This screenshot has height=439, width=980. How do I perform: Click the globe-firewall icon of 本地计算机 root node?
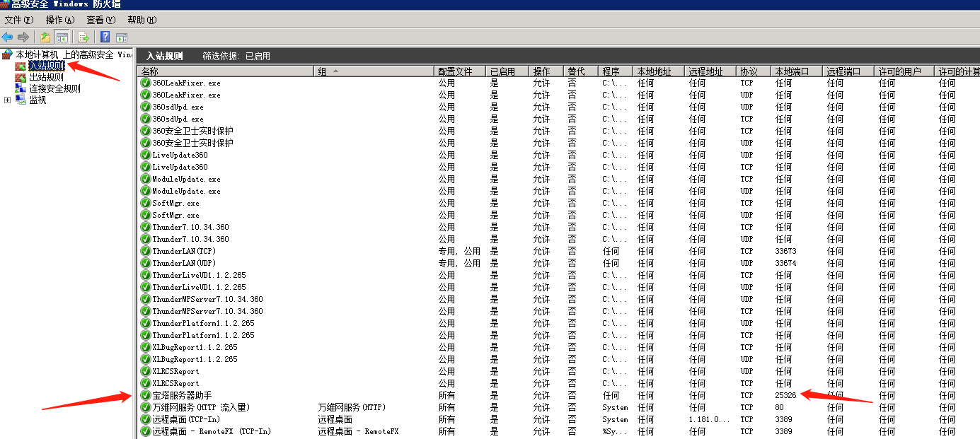[7, 54]
